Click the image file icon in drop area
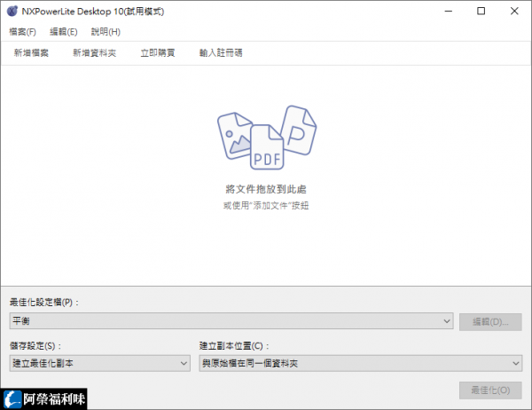Image resolution: width=532 pixels, height=410 pixels. pos(235,136)
